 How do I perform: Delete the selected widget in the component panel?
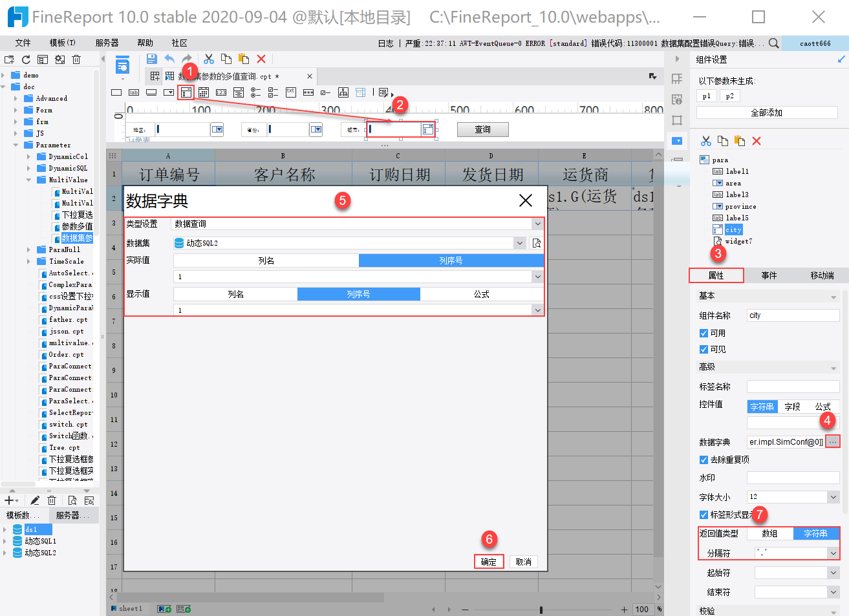757,141
